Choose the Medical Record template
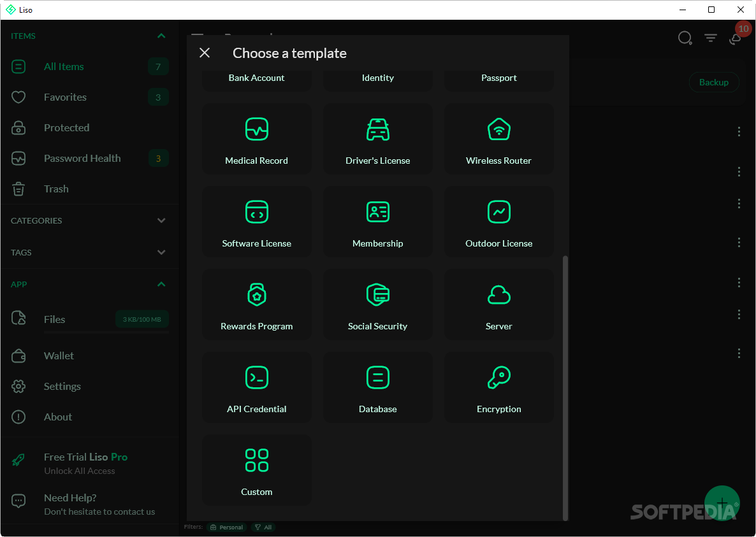 256,139
